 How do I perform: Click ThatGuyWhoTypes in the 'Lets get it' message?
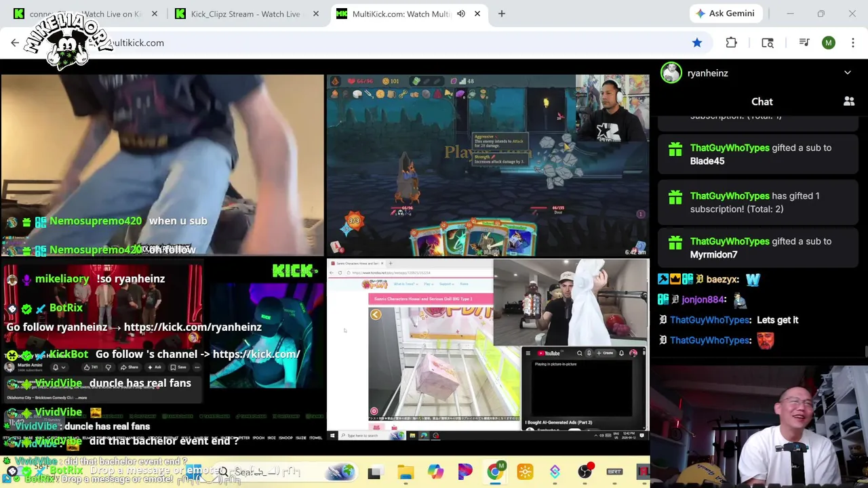tap(710, 320)
